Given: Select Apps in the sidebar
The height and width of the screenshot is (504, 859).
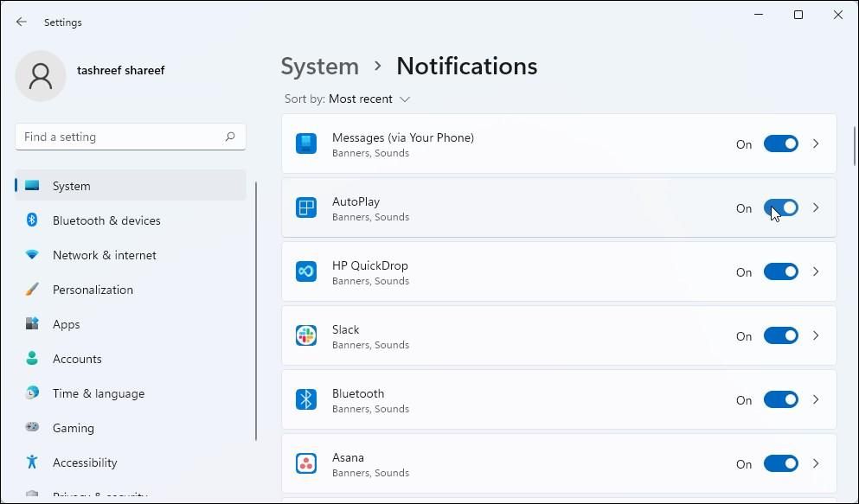Looking at the screenshot, I should point(131,323).
